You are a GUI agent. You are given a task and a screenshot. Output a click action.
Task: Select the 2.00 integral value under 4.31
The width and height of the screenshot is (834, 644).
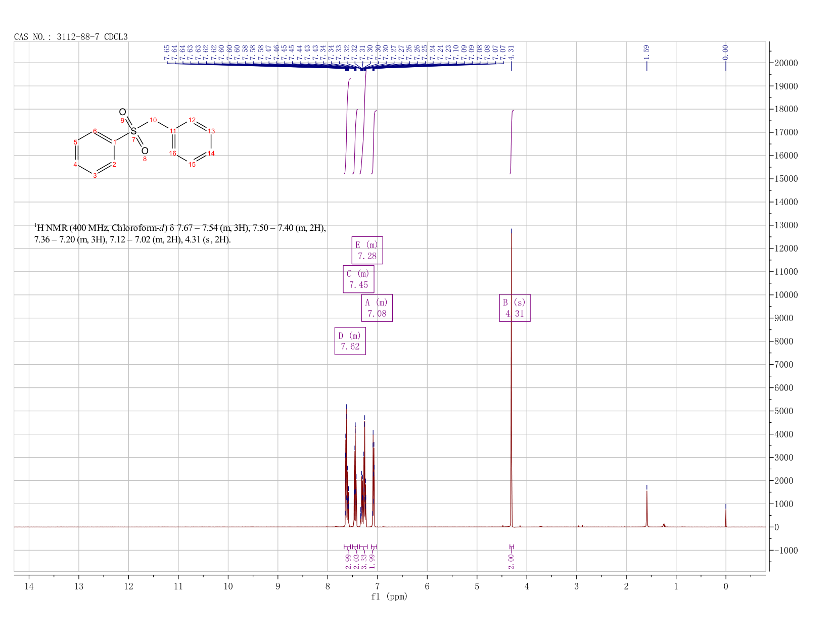[511, 561]
